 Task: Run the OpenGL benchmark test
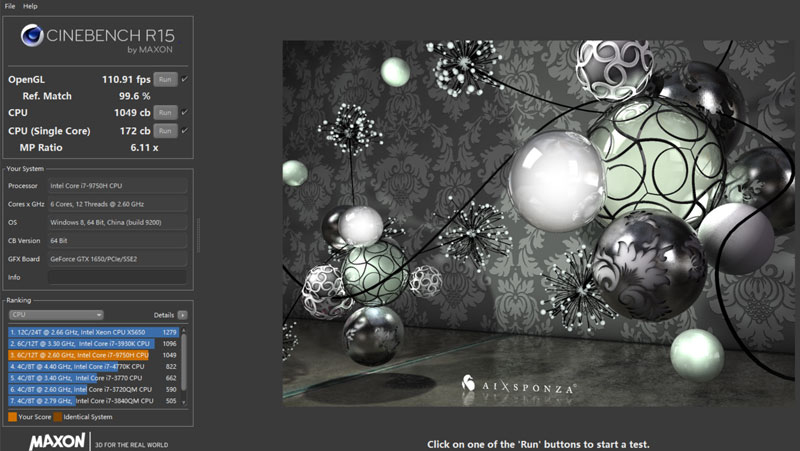pos(165,80)
